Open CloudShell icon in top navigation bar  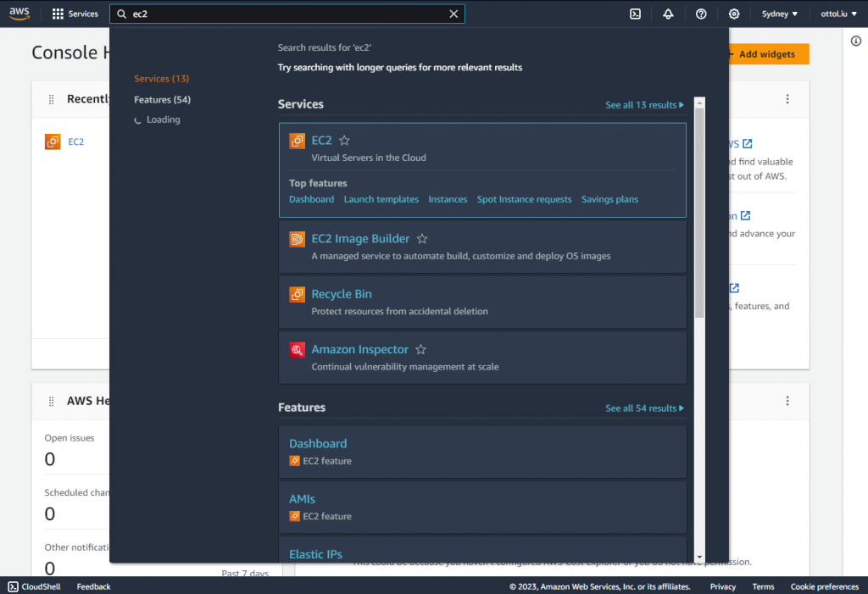[636, 14]
